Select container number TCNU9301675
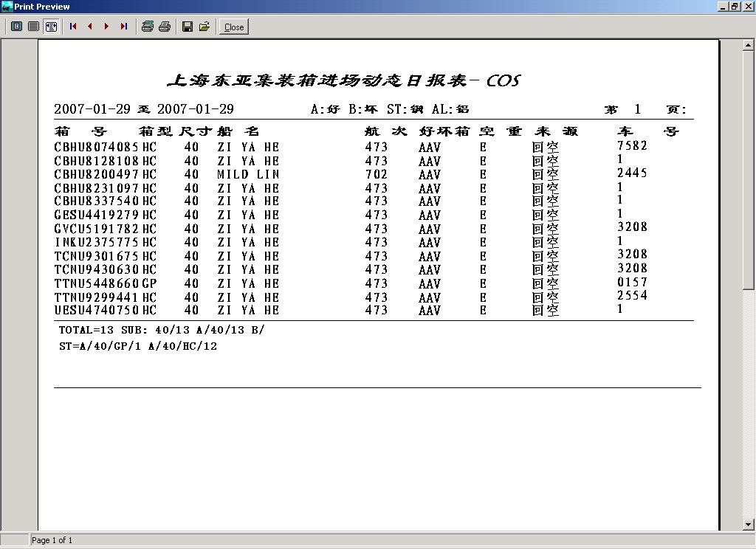Viewport: 756px width, 549px height. tap(97, 256)
